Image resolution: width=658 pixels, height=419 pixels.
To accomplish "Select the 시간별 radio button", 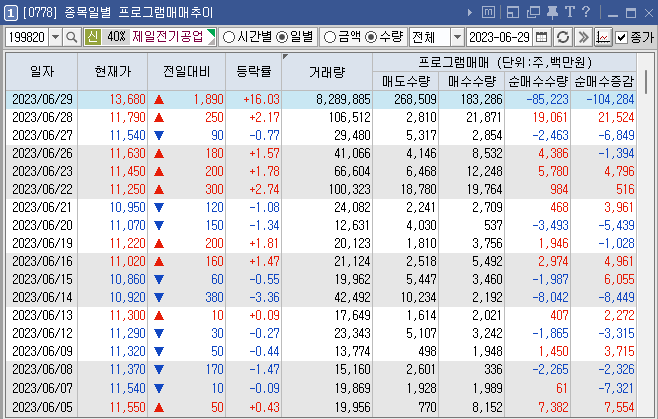I will tap(229, 37).
